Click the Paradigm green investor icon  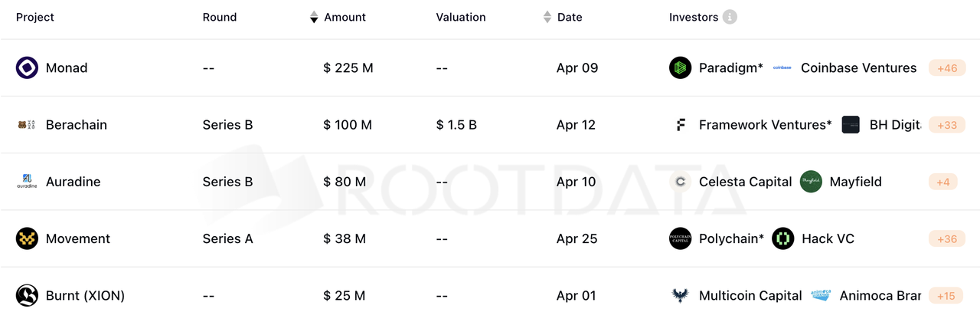680,68
